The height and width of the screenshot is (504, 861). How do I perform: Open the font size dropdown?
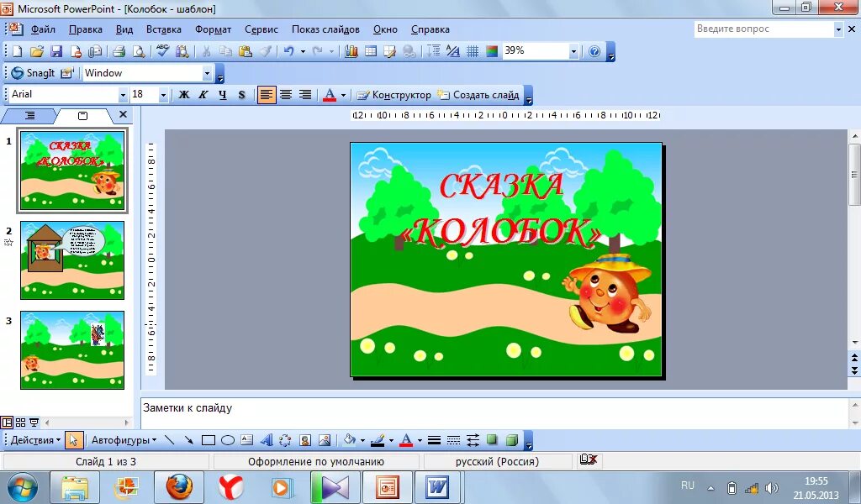click(x=165, y=95)
